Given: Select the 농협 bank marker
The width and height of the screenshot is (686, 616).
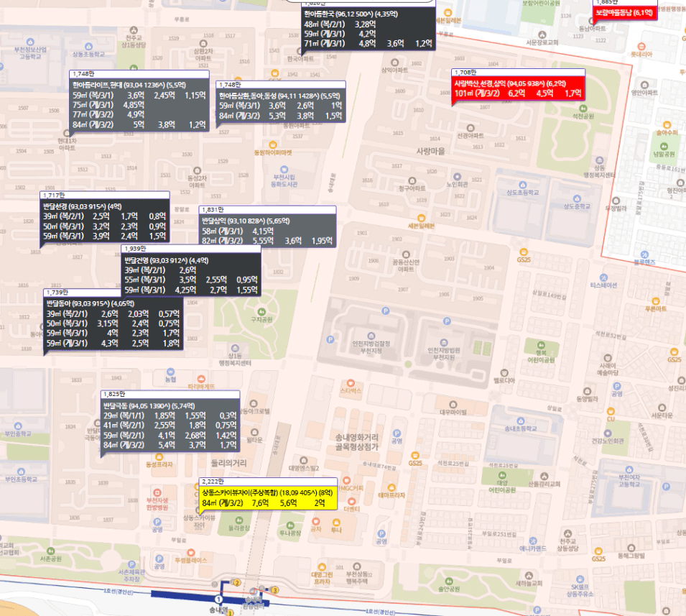Looking at the screenshot, I should pyautogui.click(x=171, y=372).
